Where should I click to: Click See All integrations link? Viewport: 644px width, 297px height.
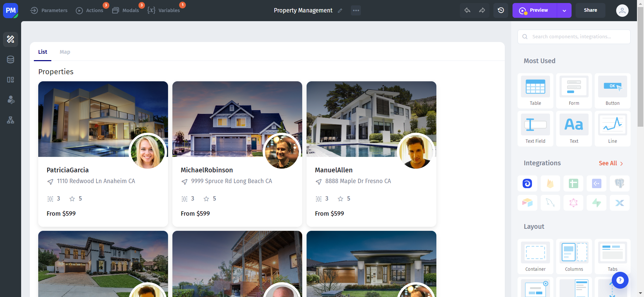point(611,163)
